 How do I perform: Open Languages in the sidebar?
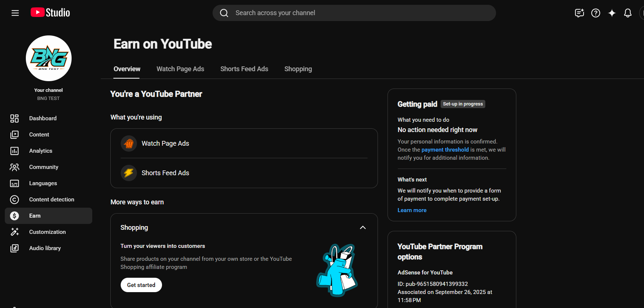click(49, 183)
